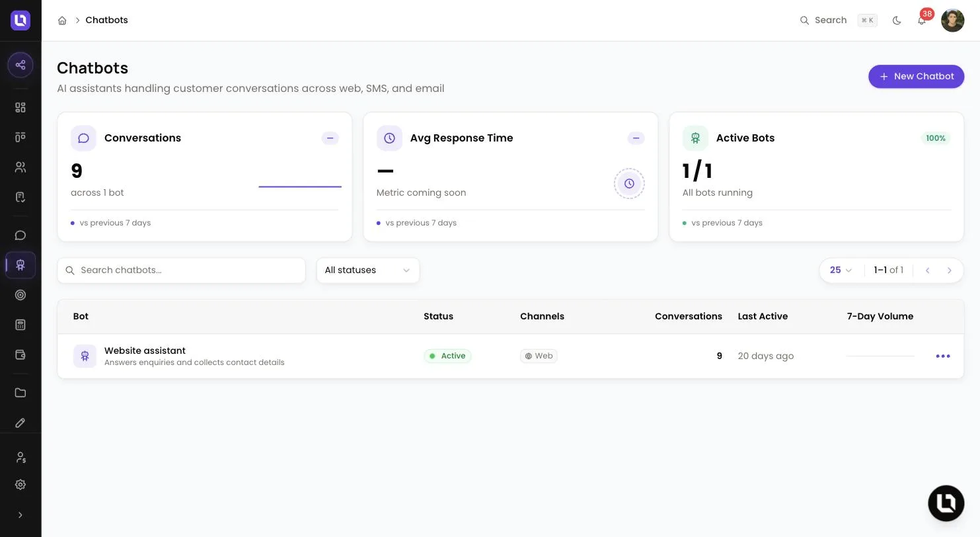This screenshot has height=537, width=980.
Task: Focus the Search chatbots field
Action: 182,270
